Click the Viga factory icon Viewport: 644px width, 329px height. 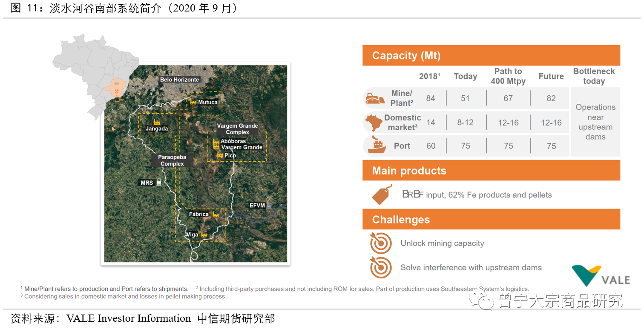pyautogui.click(x=204, y=235)
